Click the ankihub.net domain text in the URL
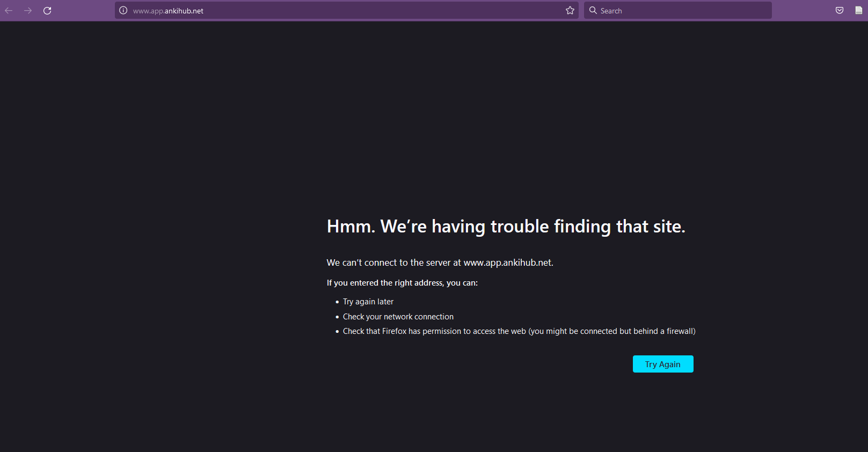The image size is (868, 452). coord(184,11)
